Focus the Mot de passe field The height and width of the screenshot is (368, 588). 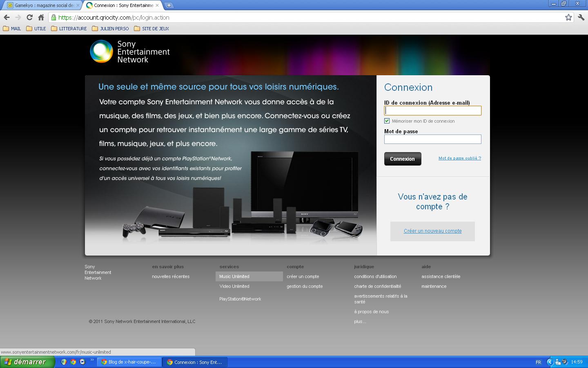click(433, 139)
